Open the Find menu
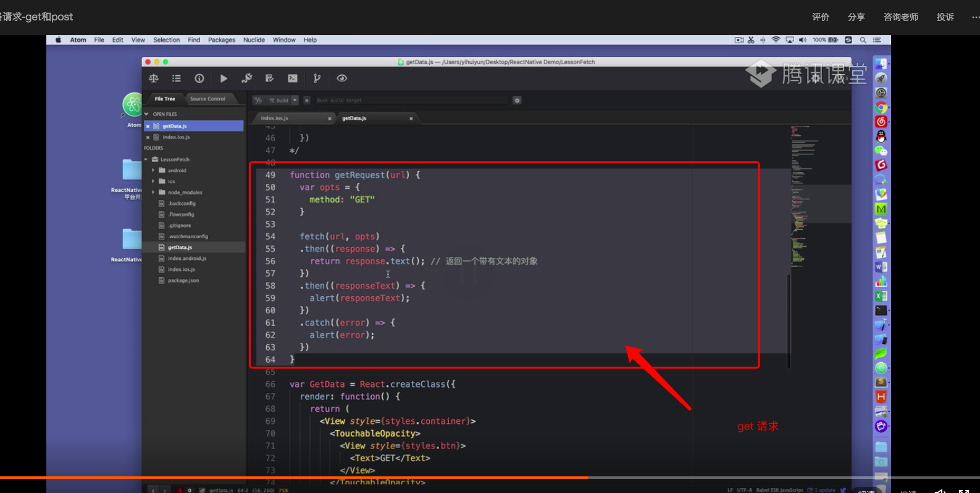The width and height of the screenshot is (980, 493). click(194, 40)
